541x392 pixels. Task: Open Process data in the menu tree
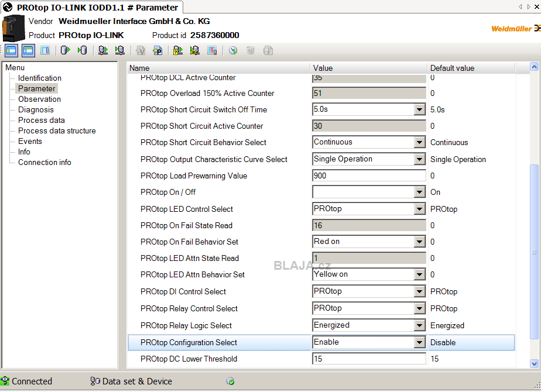coord(42,120)
